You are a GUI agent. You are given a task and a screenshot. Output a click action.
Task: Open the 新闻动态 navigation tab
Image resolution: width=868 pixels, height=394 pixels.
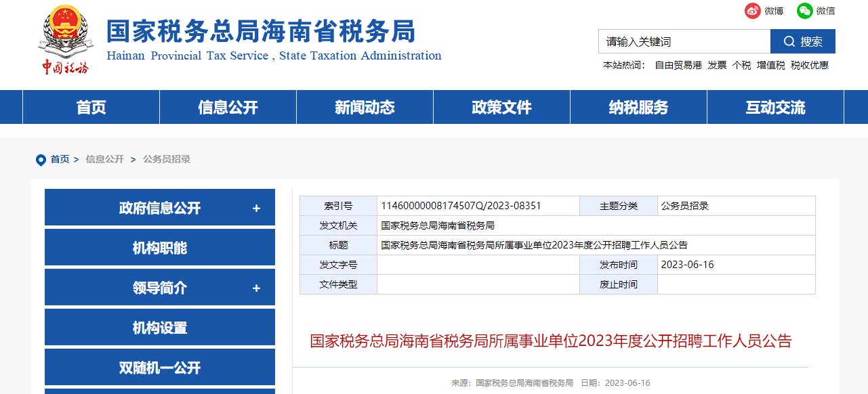(365, 107)
